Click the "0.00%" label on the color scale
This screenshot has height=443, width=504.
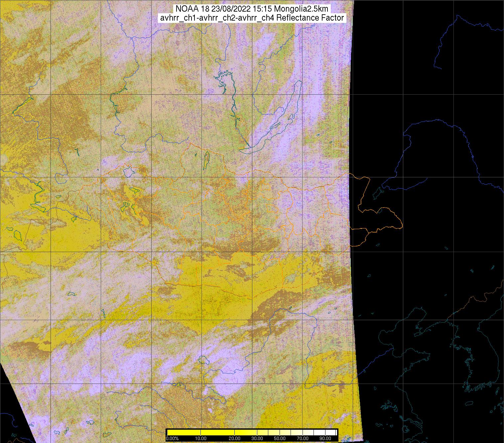pyautogui.click(x=172, y=438)
